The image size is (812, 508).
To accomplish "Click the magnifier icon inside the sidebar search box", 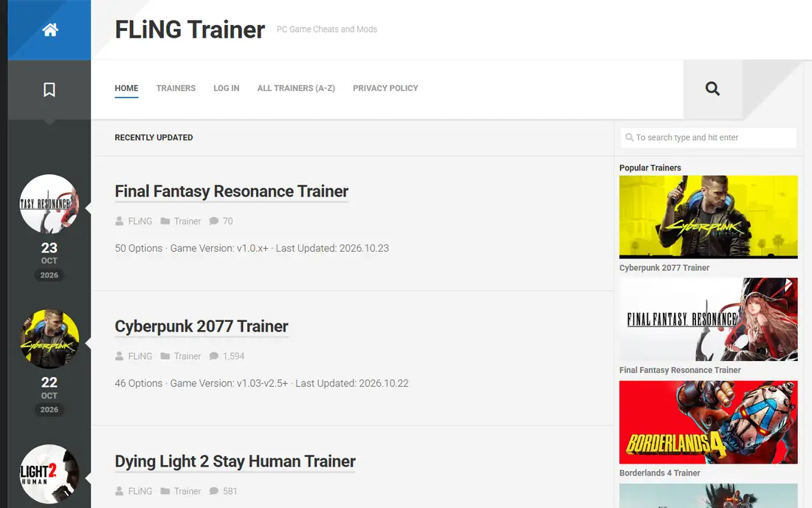I will pos(629,137).
